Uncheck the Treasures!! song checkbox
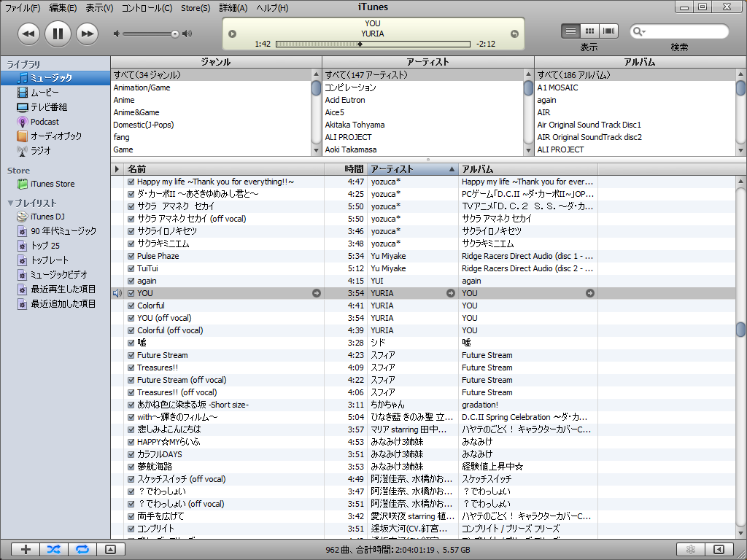Image resolution: width=747 pixels, height=560 pixels. [131, 367]
